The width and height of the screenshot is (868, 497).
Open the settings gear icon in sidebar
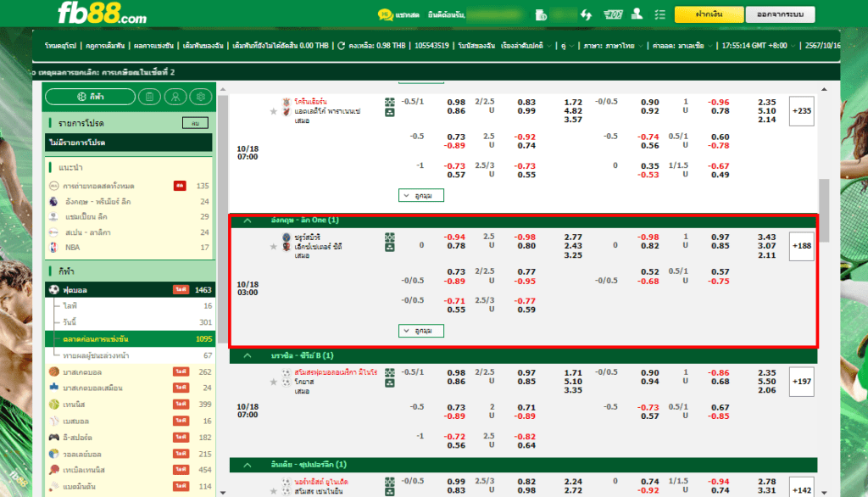coord(200,97)
